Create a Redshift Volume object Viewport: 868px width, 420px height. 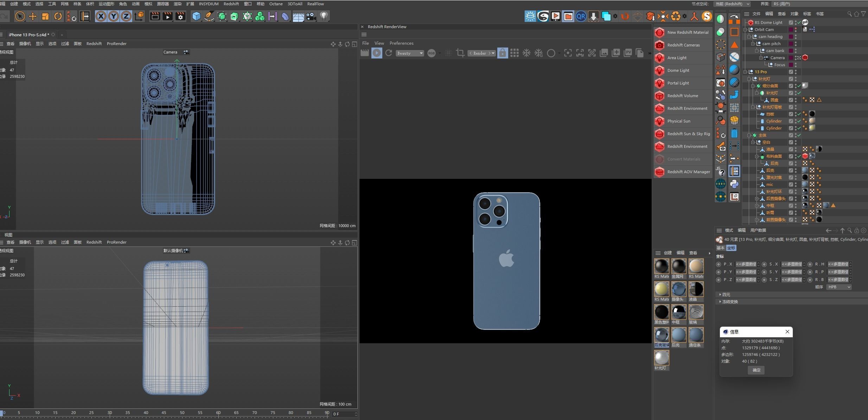click(683, 95)
